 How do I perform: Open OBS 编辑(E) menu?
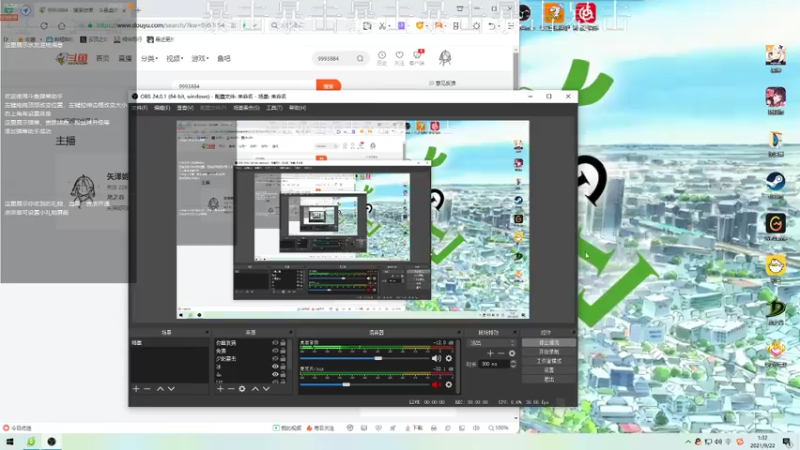pos(162,108)
